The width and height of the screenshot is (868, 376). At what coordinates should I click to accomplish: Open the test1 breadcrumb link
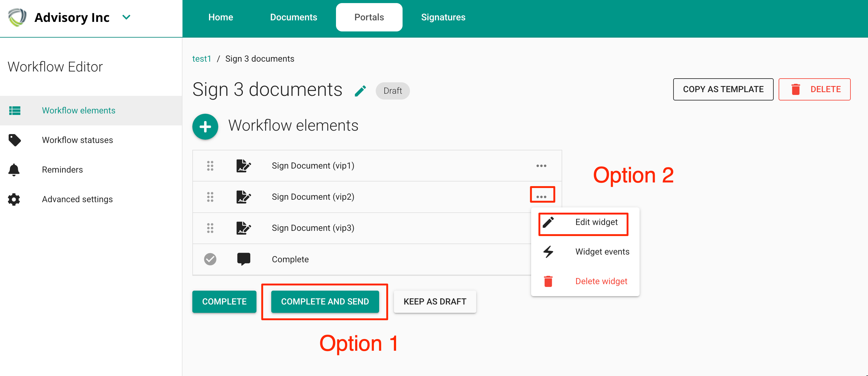pos(201,58)
